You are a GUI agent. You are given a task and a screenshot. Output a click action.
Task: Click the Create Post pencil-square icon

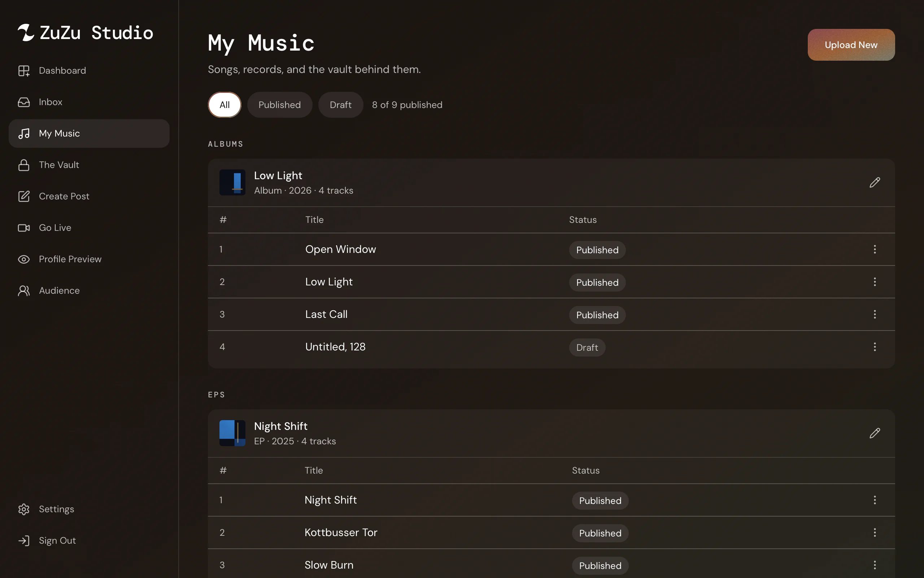24,196
